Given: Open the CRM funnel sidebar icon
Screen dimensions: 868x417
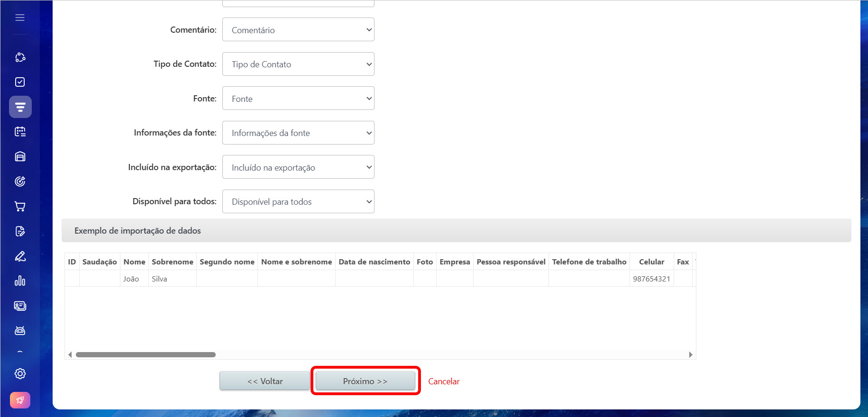Looking at the screenshot, I should click(x=20, y=107).
